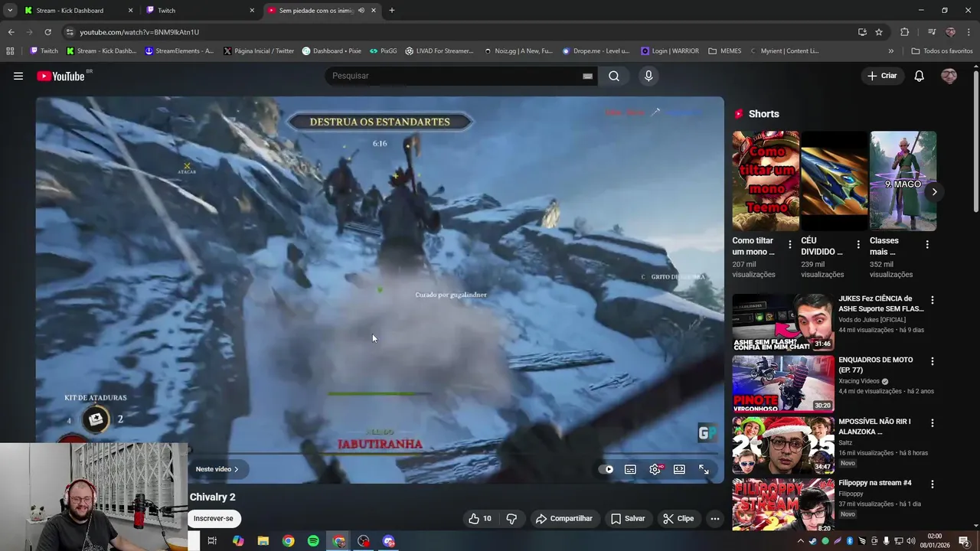Open options for MPOSSÍVEL NÃO RIR video
Viewport: 980px width, 551px height.
[933, 422]
